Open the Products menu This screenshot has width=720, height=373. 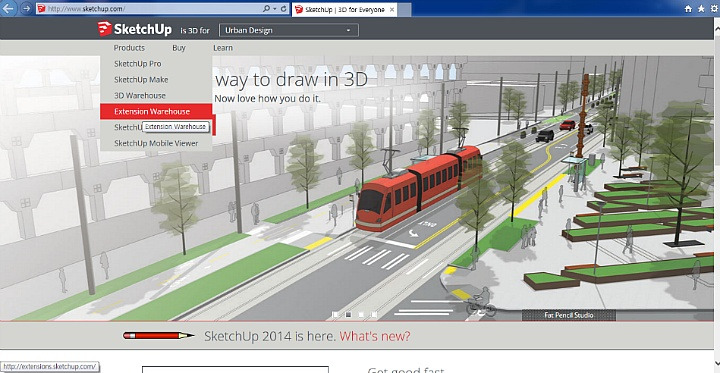click(129, 48)
